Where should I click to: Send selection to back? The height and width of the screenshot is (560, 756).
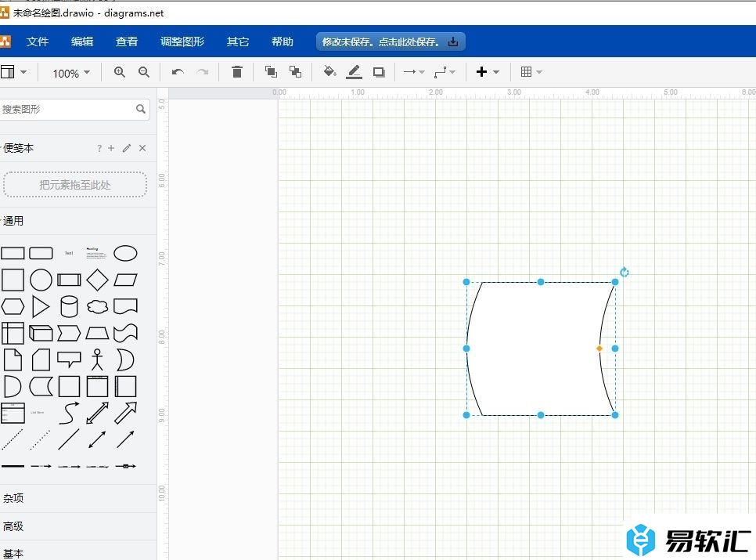[x=295, y=72]
